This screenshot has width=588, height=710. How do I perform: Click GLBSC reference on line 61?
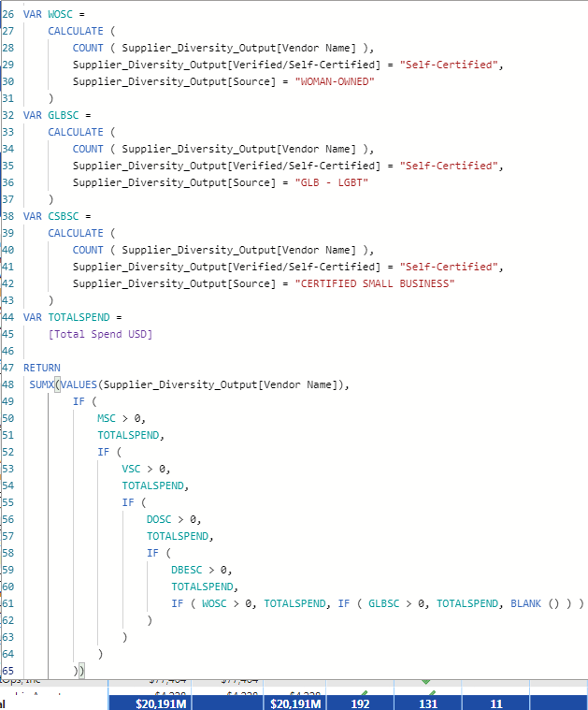383,603
